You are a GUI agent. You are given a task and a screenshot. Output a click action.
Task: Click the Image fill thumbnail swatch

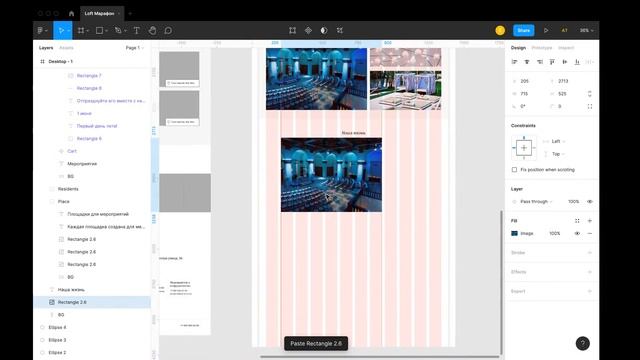514,233
